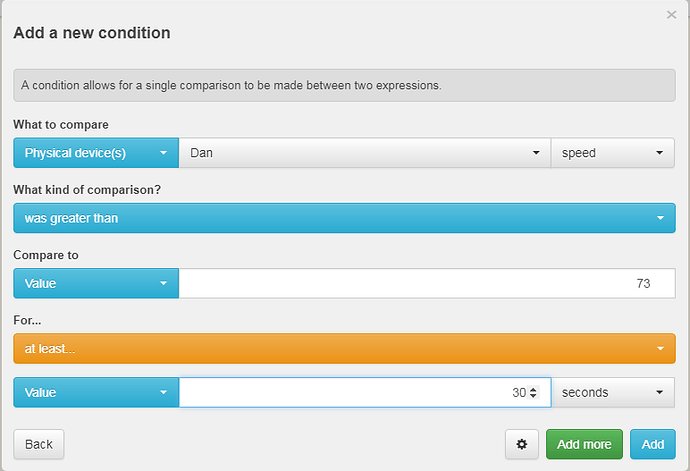690x471 pixels.
Task: Close the Add a new condition dialog
Action: click(x=671, y=15)
